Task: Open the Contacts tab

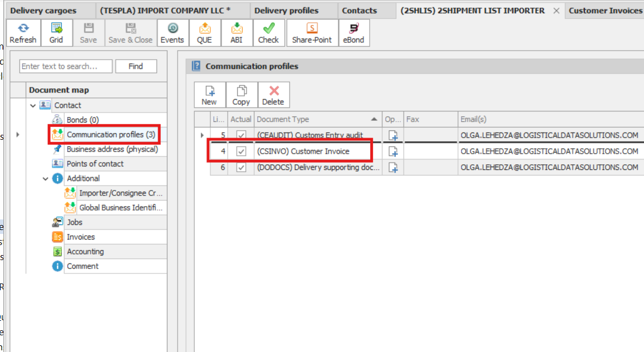Action: [x=360, y=10]
